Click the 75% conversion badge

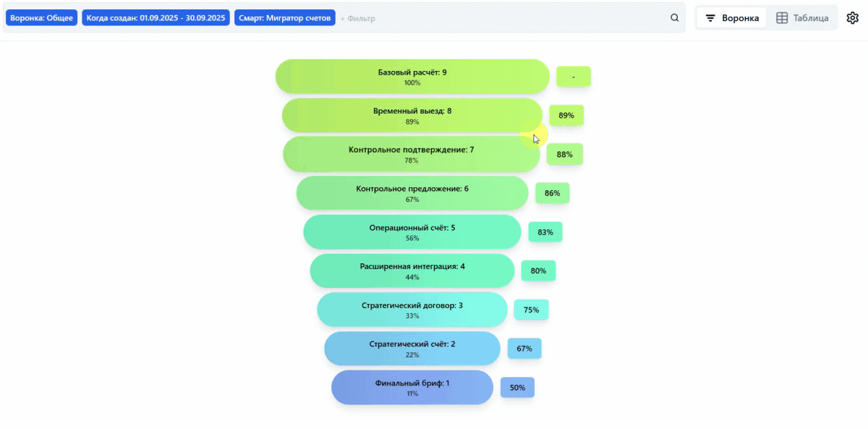[x=531, y=310]
